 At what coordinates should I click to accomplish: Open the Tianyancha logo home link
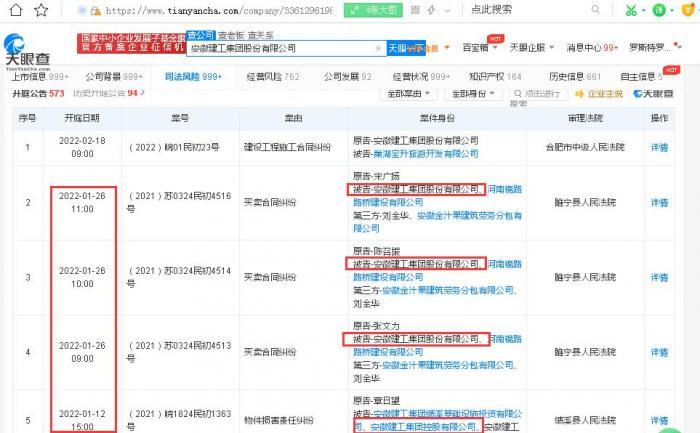[x=27, y=52]
